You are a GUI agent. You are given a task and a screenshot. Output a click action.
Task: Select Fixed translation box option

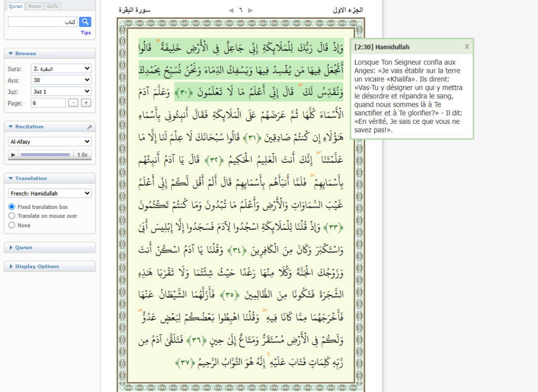[x=12, y=207]
